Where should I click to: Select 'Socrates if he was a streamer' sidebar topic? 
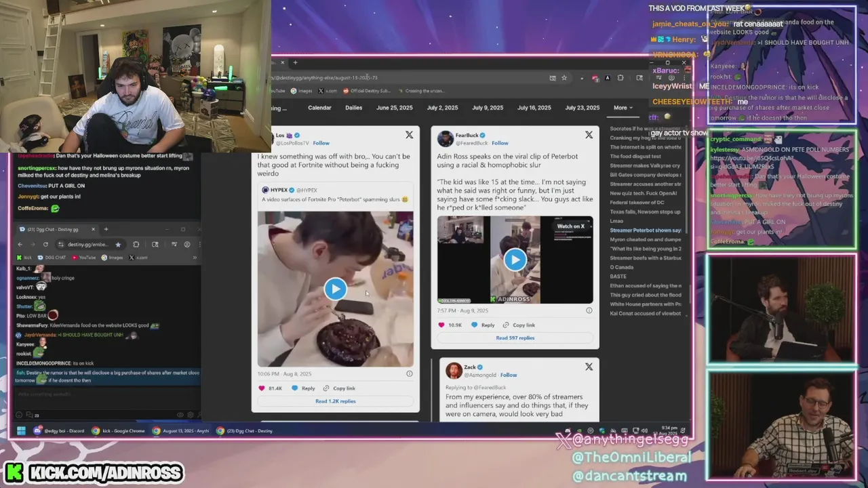(646, 129)
